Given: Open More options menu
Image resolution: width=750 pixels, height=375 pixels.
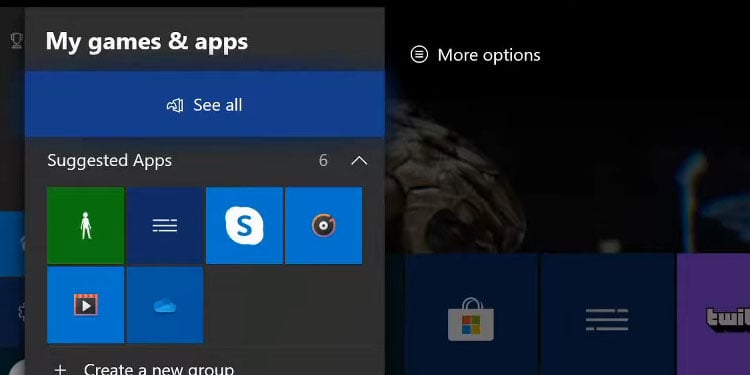Looking at the screenshot, I should (x=475, y=55).
